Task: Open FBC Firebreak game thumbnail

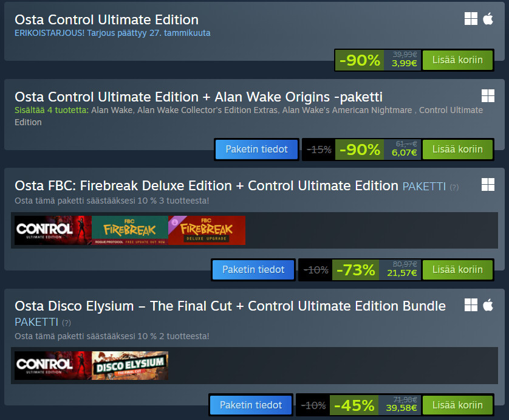Action: pyautogui.click(x=129, y=230)
